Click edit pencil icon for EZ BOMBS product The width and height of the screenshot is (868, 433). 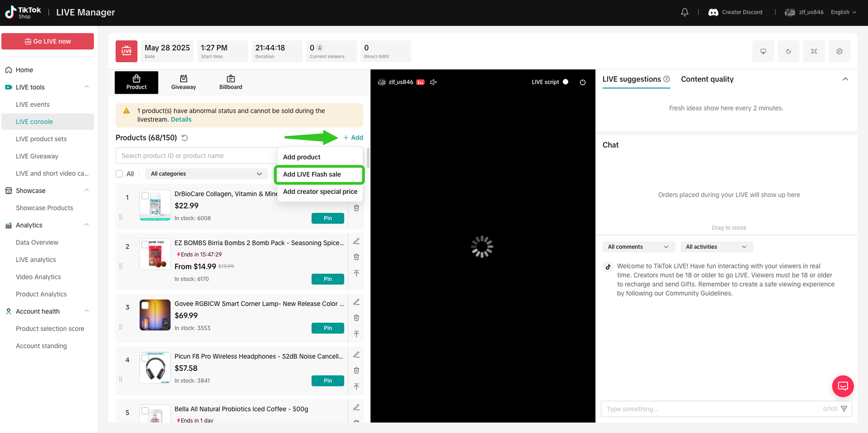point(356,241)
